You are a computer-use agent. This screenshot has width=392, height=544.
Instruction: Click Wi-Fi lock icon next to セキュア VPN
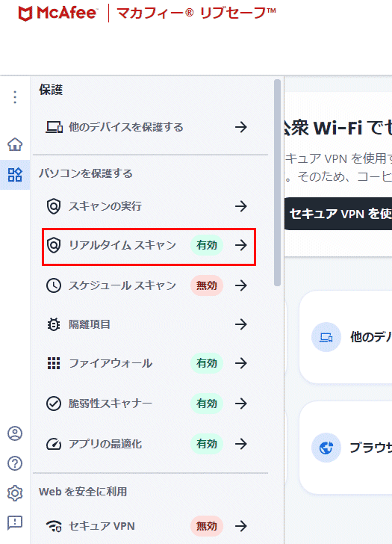point(54,526)
